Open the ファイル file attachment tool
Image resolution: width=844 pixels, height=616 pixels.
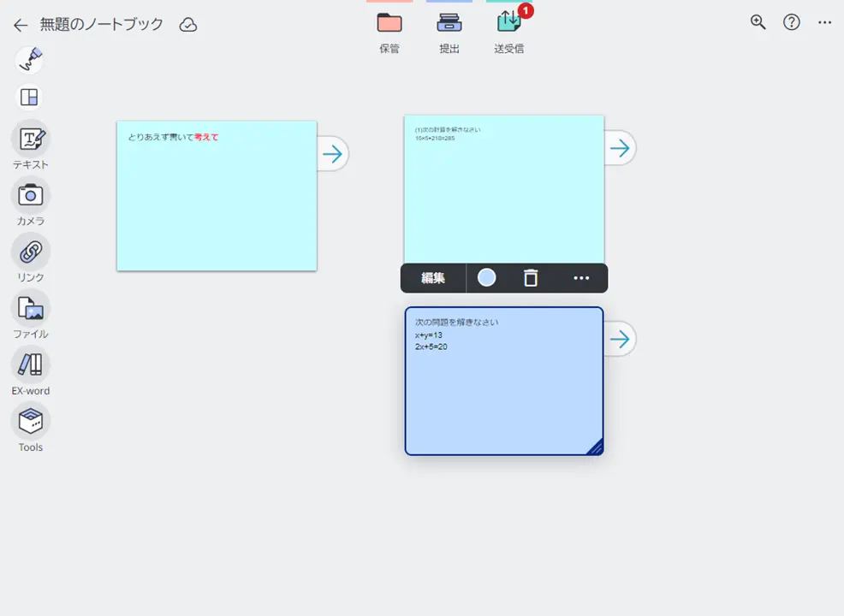tap(30, 310)
